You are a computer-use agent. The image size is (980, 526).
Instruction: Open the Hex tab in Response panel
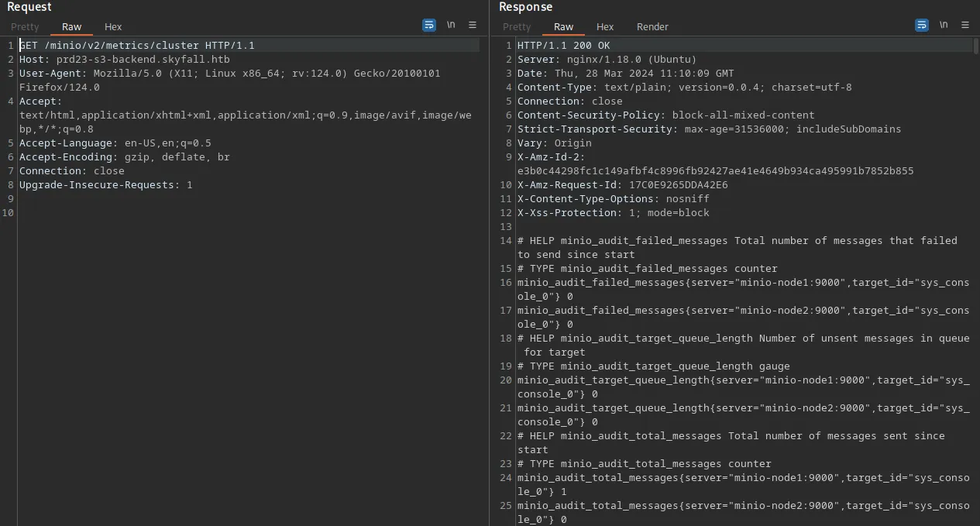[605, 27]
